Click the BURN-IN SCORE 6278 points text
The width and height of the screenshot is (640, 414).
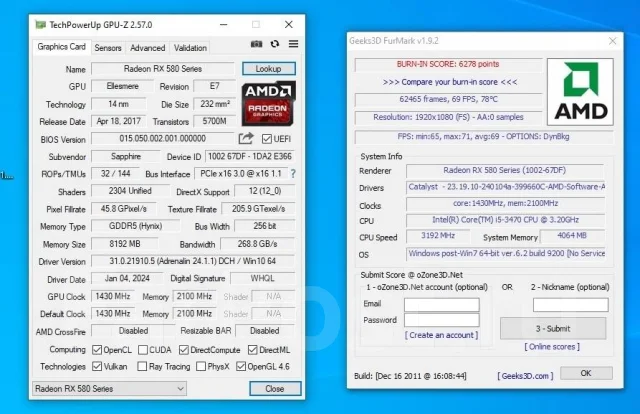pos(448,64)
